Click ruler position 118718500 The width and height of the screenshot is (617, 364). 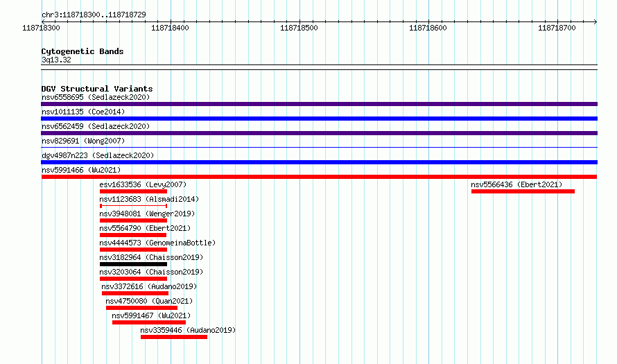[299, 28]
